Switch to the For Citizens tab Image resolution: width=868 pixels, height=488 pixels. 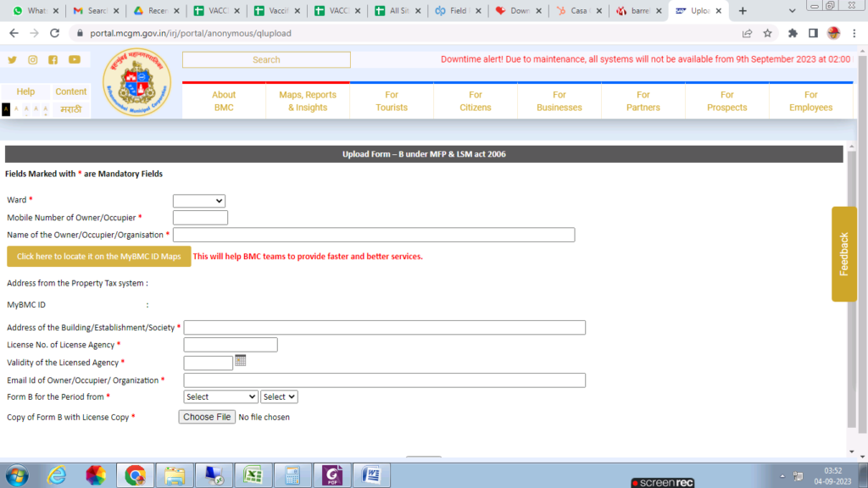click(475, 101)
